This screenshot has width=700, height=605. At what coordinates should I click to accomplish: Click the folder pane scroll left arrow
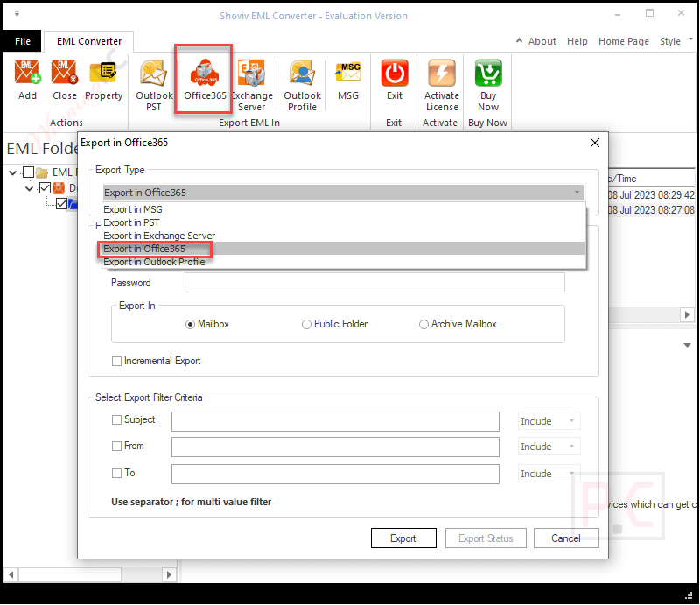click(x=11, y=574)
